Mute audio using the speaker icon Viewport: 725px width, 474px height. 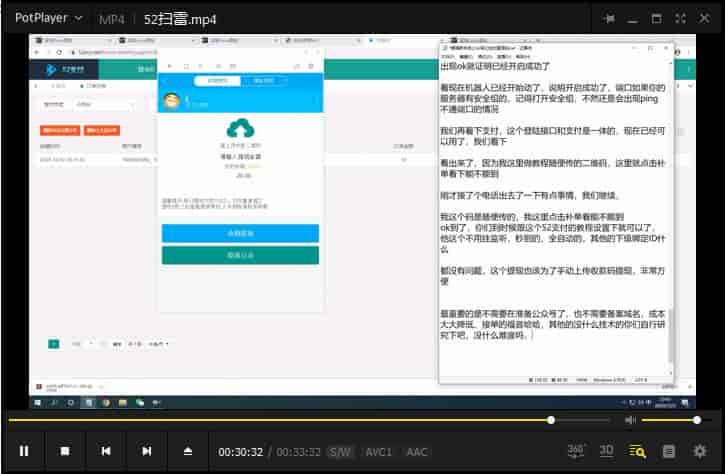(x=630, y=420)
